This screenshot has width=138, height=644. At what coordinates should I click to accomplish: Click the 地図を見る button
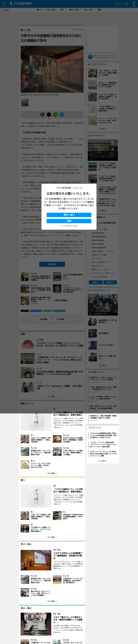click(52, 264)
